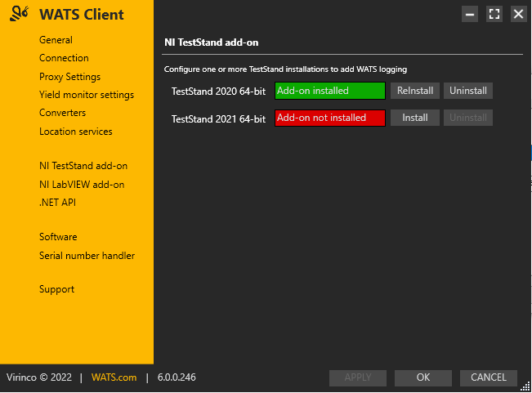Open the Support page

click(x=56, y=289)
